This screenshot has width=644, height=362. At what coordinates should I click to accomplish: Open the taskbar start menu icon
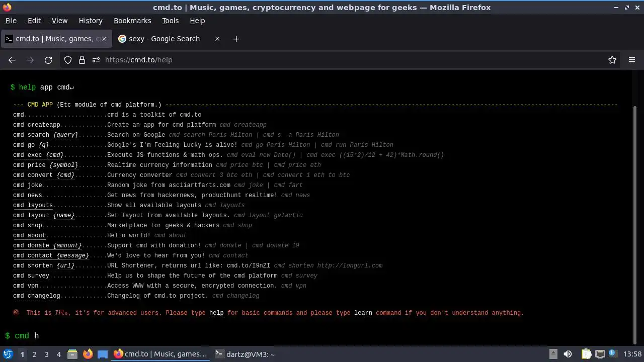8,354
